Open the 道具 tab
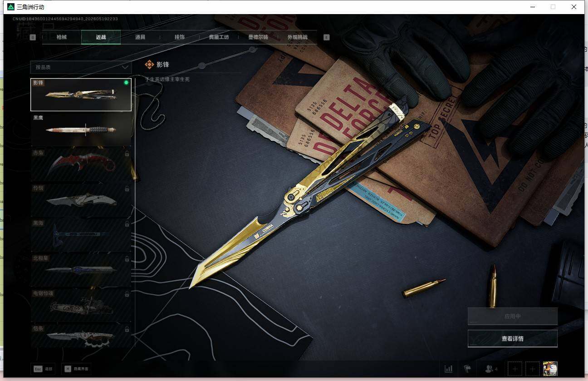The width and height of the screenshot is (588, 381). pyautogui.click(x=140, y=37)
